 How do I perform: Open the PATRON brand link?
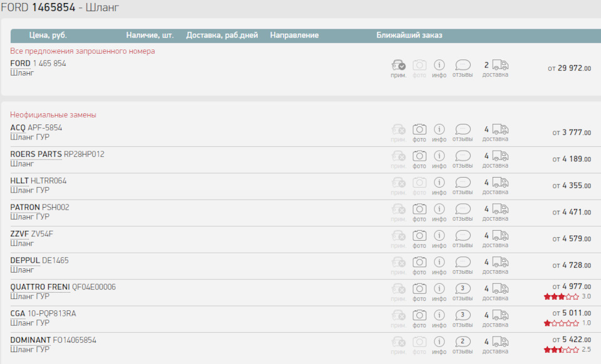tap(25, 207)
